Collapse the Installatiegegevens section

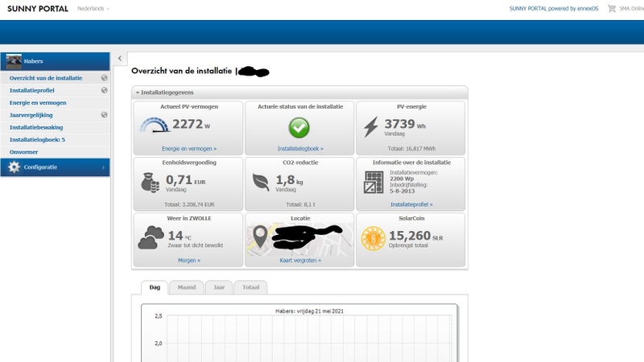pyautogui.click(x=138, y=93)
